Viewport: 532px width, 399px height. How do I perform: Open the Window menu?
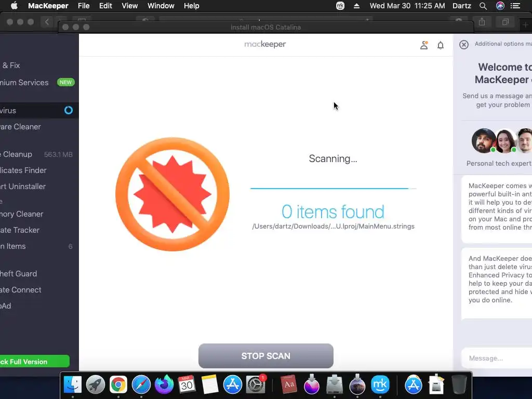click(x=161, y=6)
